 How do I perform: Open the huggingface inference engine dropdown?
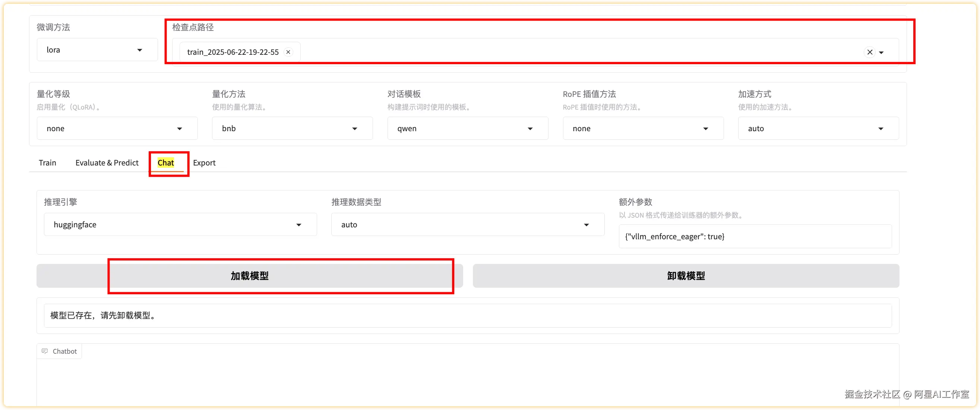tap(180, 225)
